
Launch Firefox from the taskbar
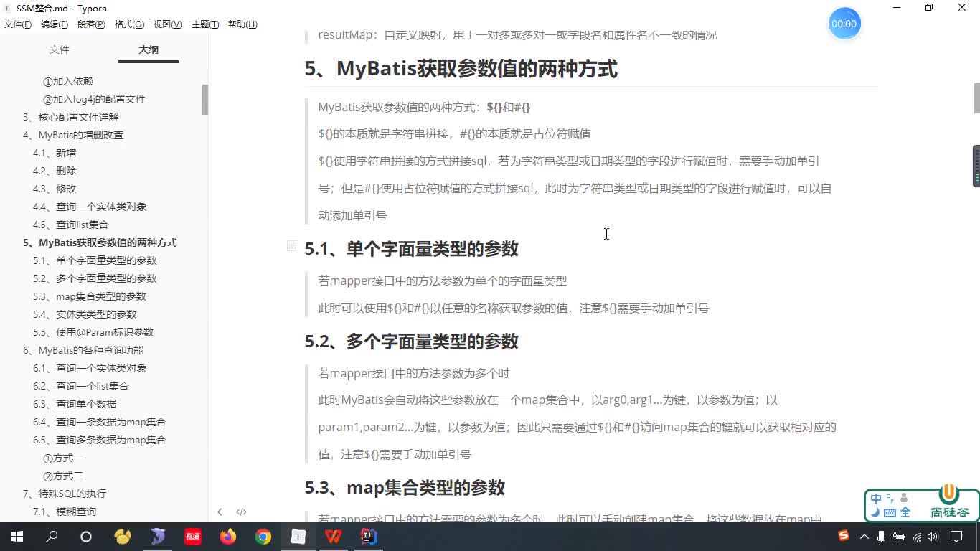[228, 537]
